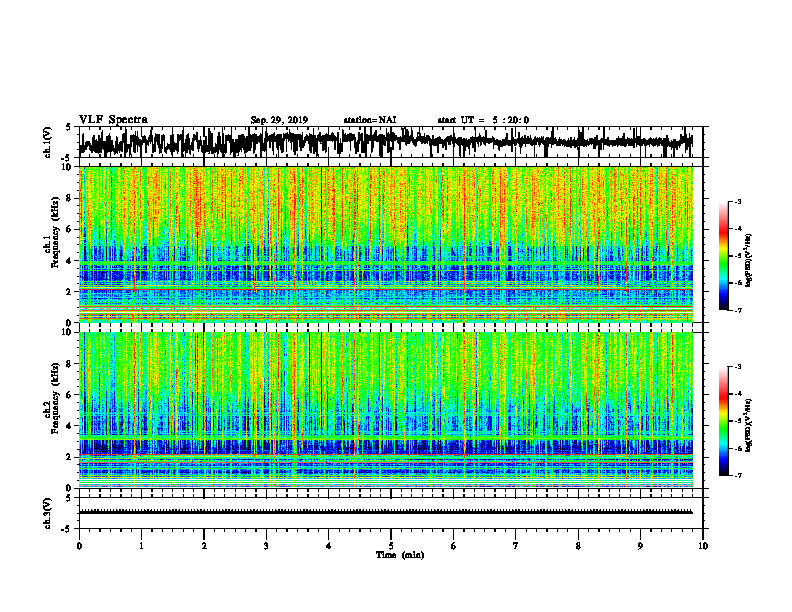Click the "VLF Spectra" plot title
Image resolution: width=792 pixels, height=612 pixels.
pos(113,120)
